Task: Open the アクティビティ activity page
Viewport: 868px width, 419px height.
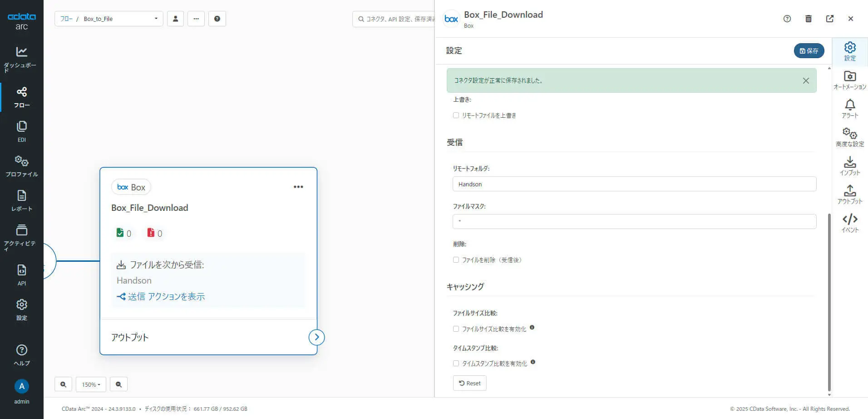Action: click(x=21, y=237)
